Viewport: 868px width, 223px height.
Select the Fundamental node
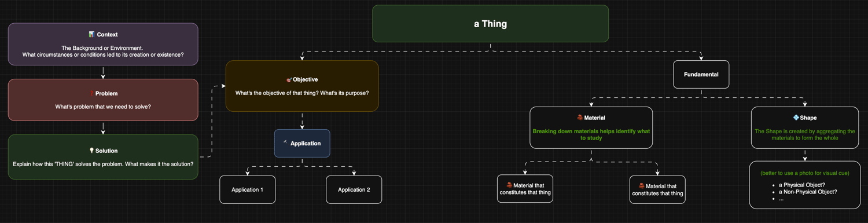tap(701, 75)
